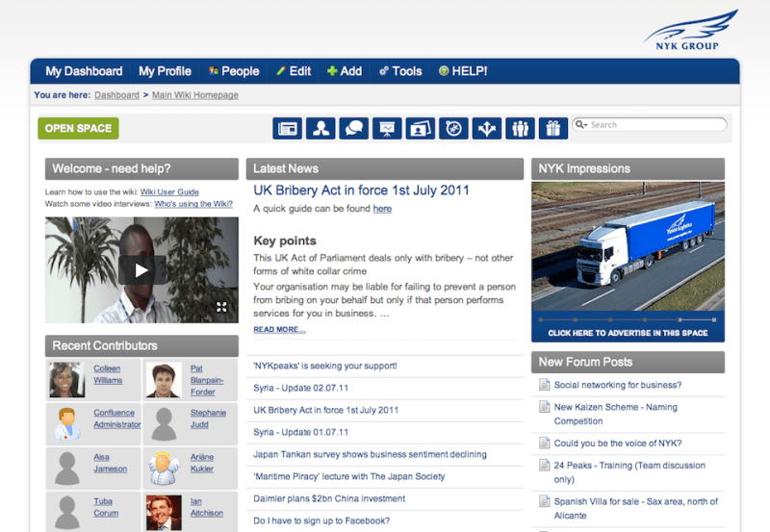Click the branching arrows toolbar icon
Viewport: 770px width, 532px height.
point(487,128)
